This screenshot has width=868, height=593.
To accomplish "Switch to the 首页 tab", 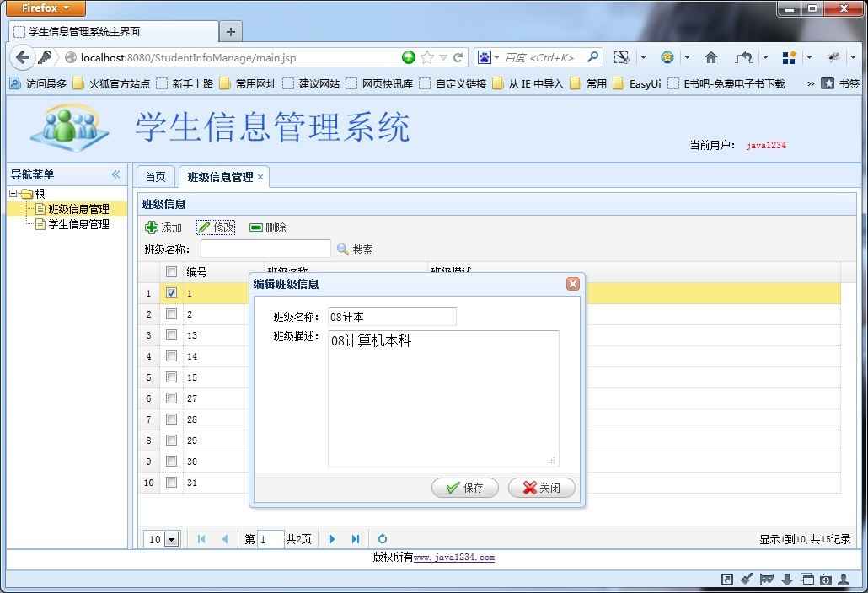I will point(156,177).
